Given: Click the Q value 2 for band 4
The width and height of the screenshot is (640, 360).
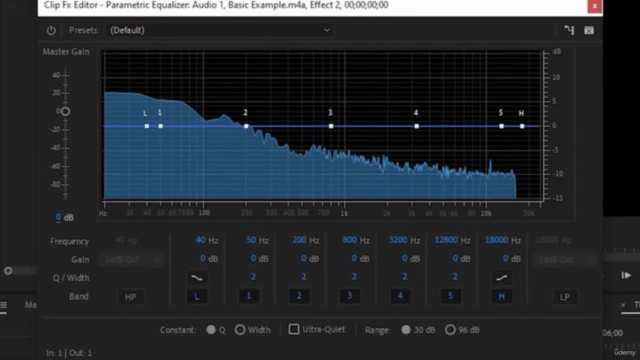Looking at the screenshot, I should [404, 277].
